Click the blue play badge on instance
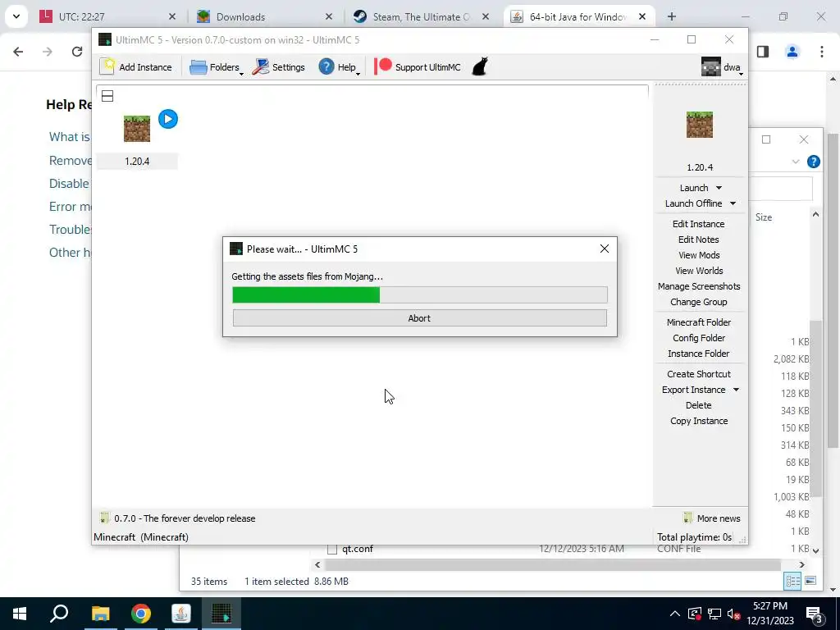 [x=168, y=119]
